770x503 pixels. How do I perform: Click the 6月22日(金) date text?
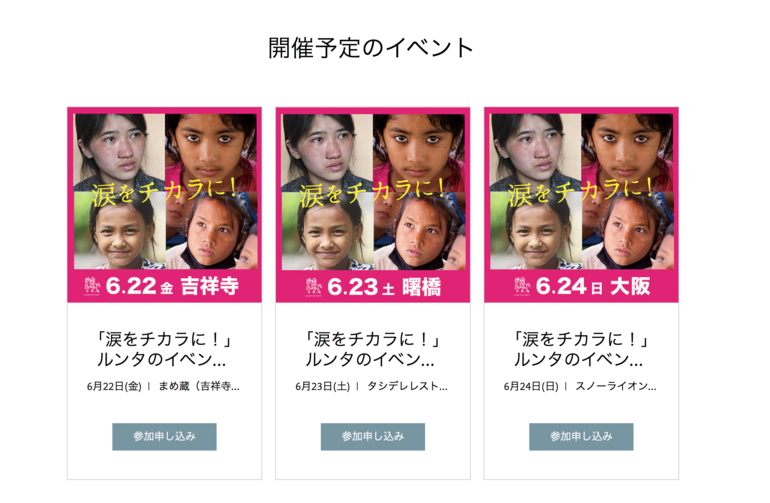(x=114, y=387)
